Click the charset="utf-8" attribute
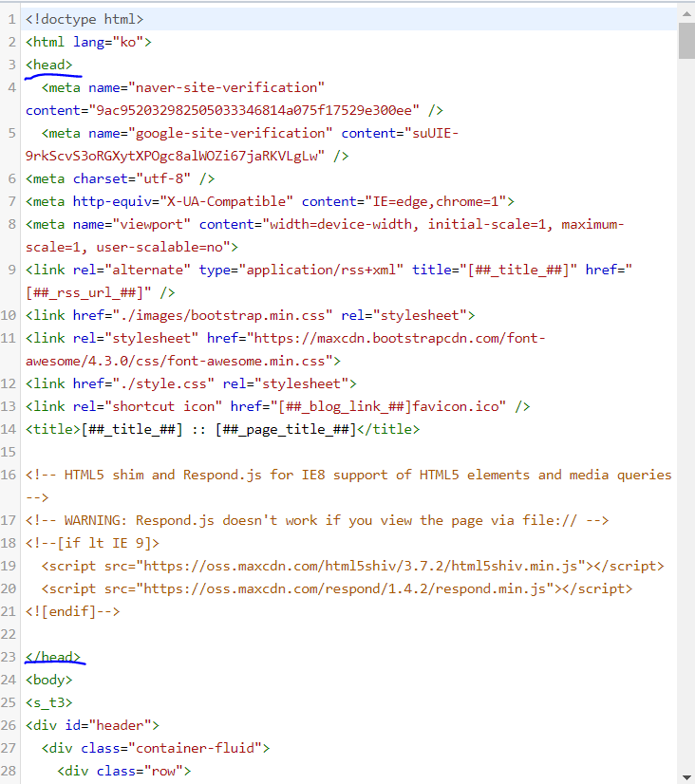 pyautogui.click(x=132, y=179)
